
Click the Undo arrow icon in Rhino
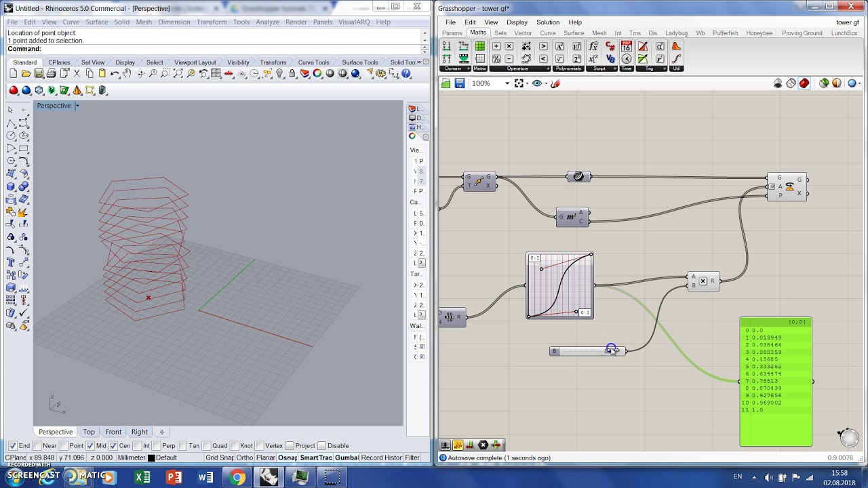tap(115, 73)
